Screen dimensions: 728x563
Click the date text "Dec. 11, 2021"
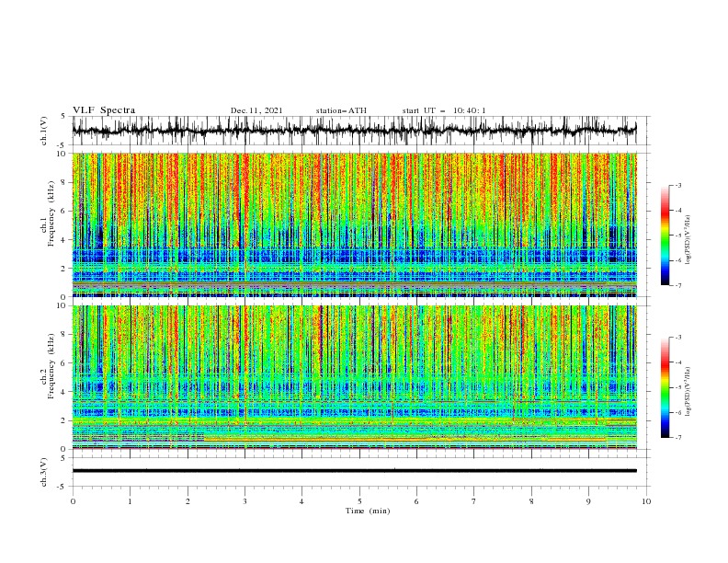(256, 110)
